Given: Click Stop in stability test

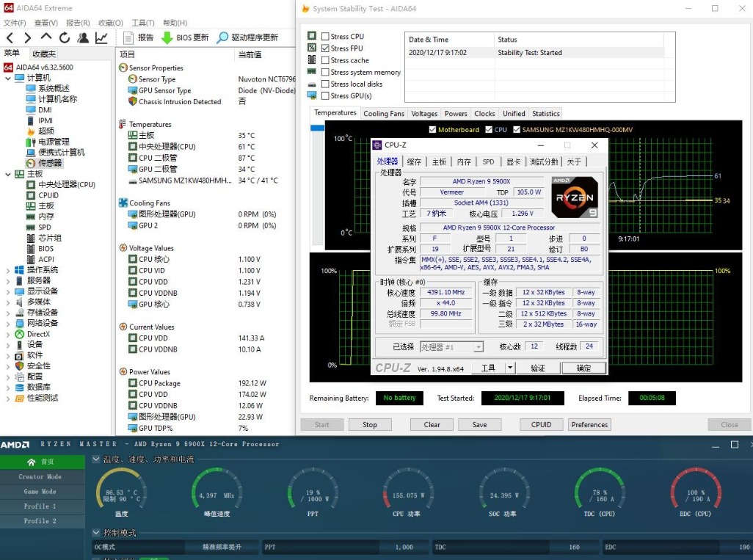Looking at the screenshot, I should pyautogui.click(x=370, y=424).
